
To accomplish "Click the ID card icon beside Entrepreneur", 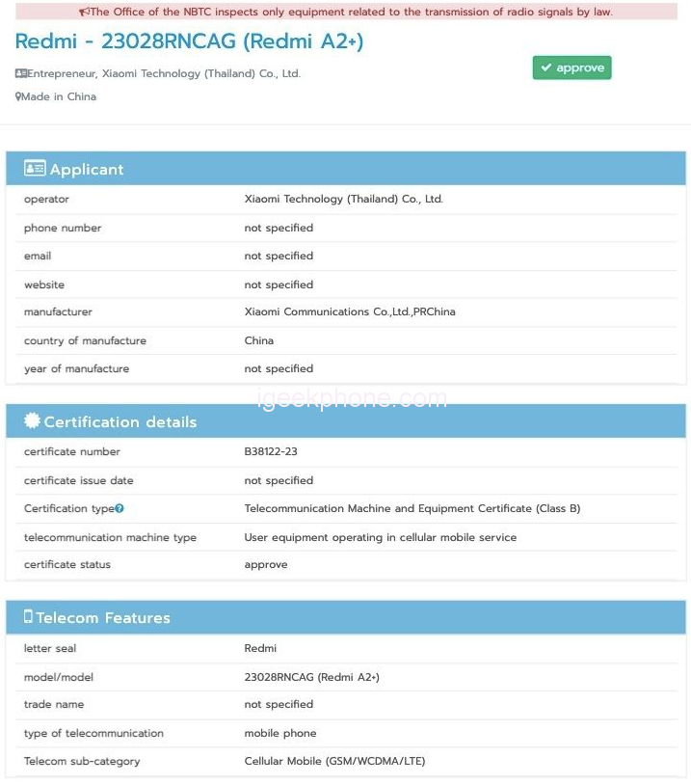I will click(20, 73).
